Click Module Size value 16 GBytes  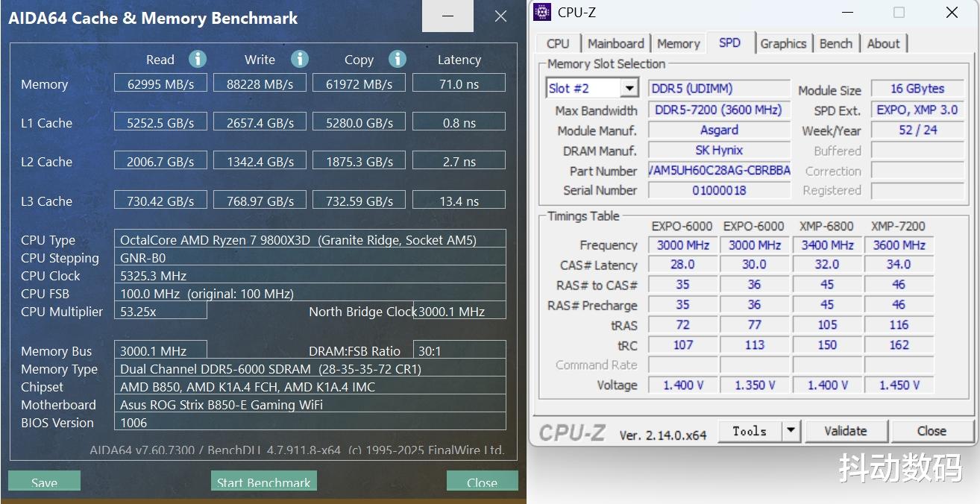[917, 89]
